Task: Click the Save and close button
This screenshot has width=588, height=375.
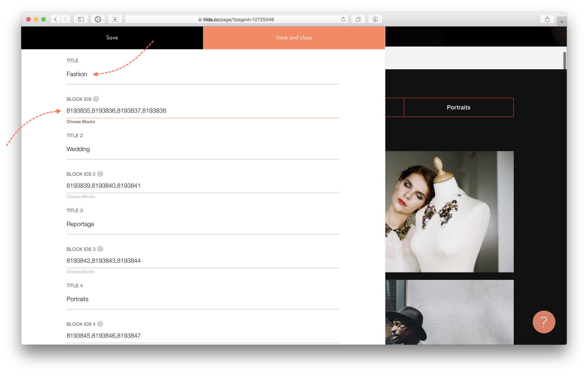Action: point(294,37)
